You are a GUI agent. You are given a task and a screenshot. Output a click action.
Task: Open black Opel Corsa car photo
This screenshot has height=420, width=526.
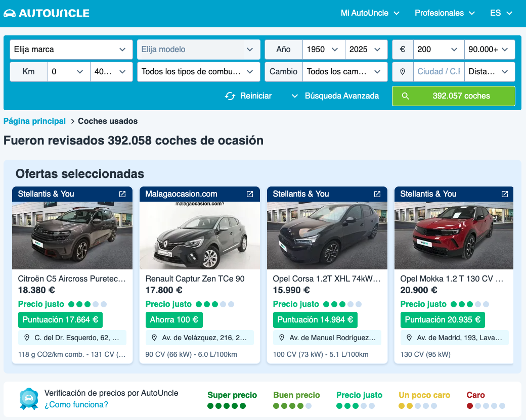click(x=327, y=236)
